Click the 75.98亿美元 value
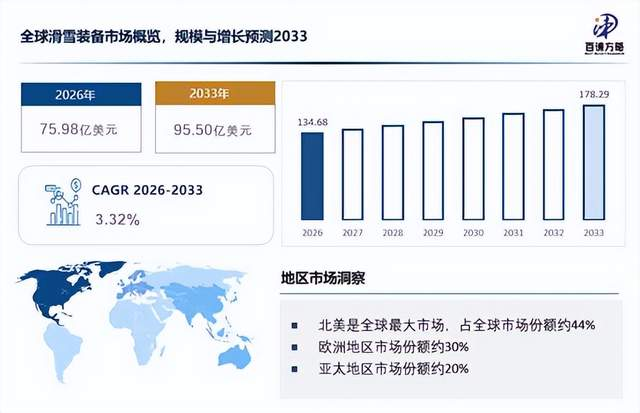This screenshot has height=413, width=640. (78, 129)
